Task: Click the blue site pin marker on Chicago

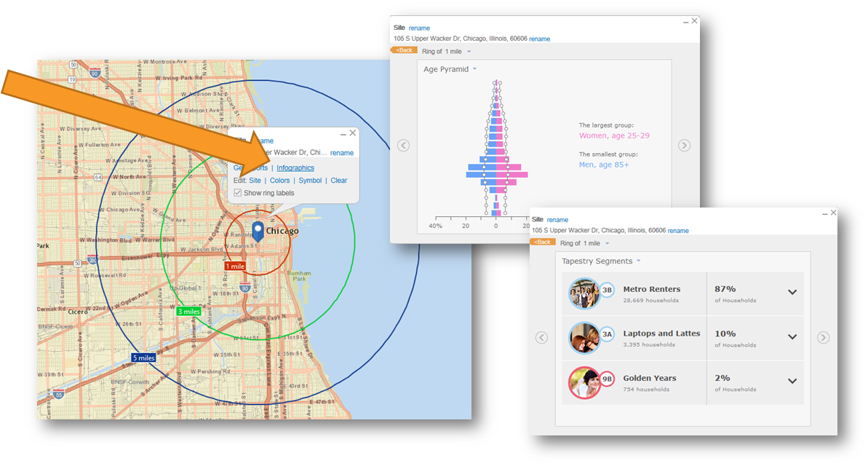Action: click(x=258, y=232)
